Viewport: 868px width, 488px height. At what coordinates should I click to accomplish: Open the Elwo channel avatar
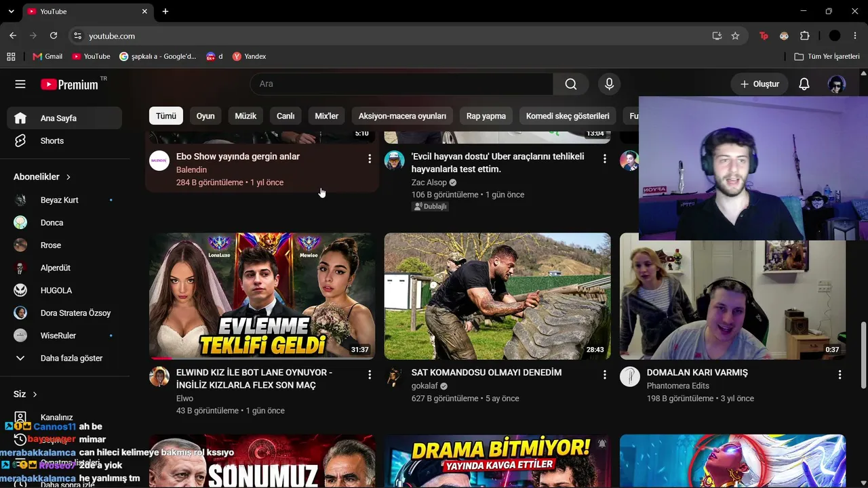click(159, 377)
